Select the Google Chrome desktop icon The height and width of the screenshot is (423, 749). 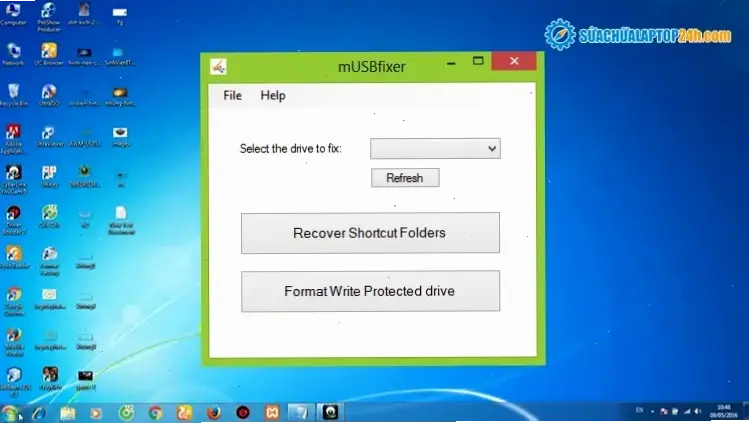click(14, 302)
